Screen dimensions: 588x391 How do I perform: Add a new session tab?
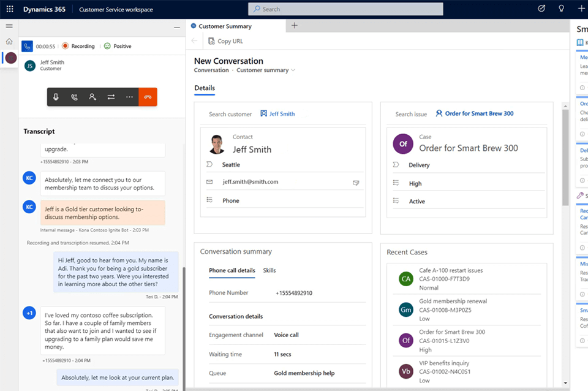[295, 26]
